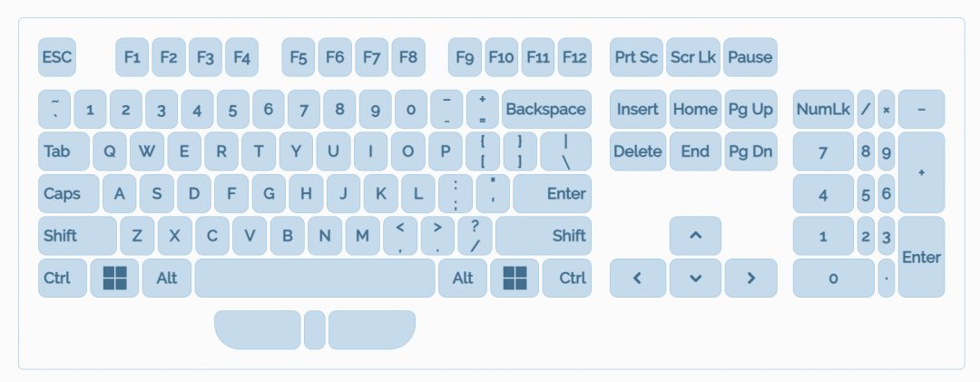The image size is (980, 382).
Task: Click the left touchpad button below spacebar
Action: [258, 329]
